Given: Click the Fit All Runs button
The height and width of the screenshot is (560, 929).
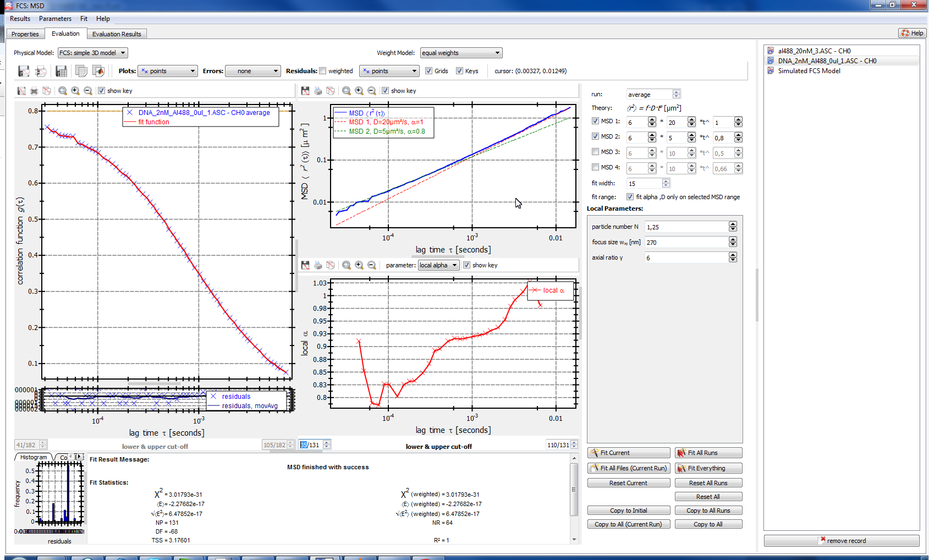Looking at the screenshot, I should 708,453.
